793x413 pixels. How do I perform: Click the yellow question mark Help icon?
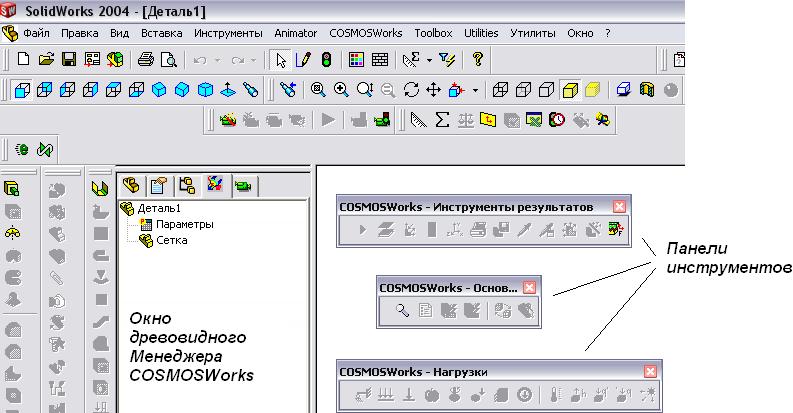pyautogui.click(x=477, y=60)
